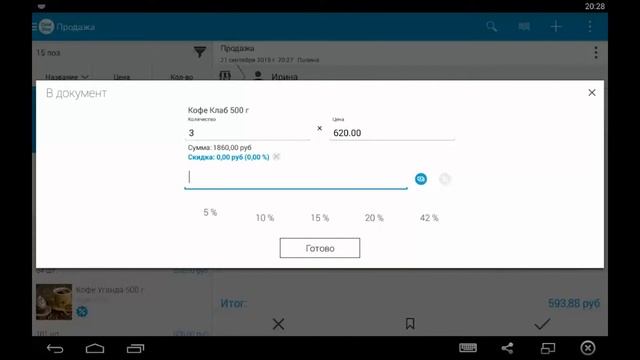Open the search icon in the top bar

point(492,27)
